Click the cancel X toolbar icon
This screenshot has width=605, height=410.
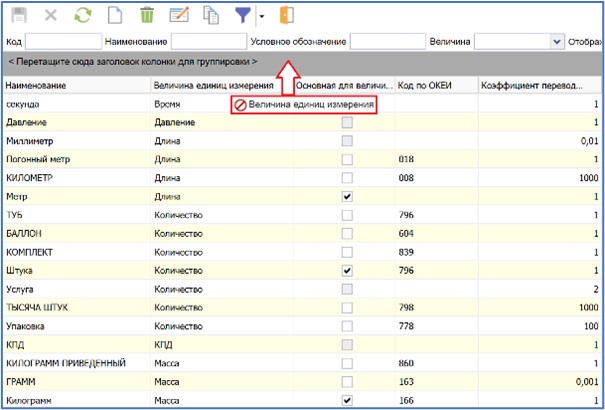[x=51, y=15]
